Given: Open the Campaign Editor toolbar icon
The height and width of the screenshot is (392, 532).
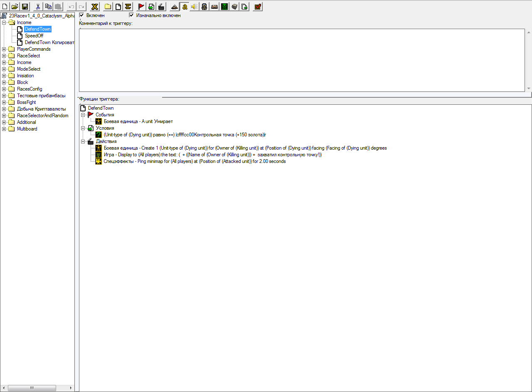Looking at the screenshot, I should [x=214, y=6].
